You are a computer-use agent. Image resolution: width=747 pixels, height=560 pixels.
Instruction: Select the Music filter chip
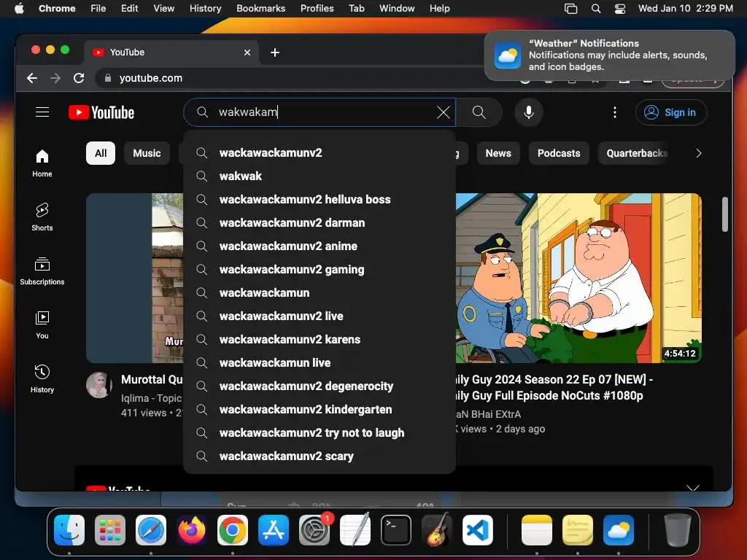tap(147, 153)
